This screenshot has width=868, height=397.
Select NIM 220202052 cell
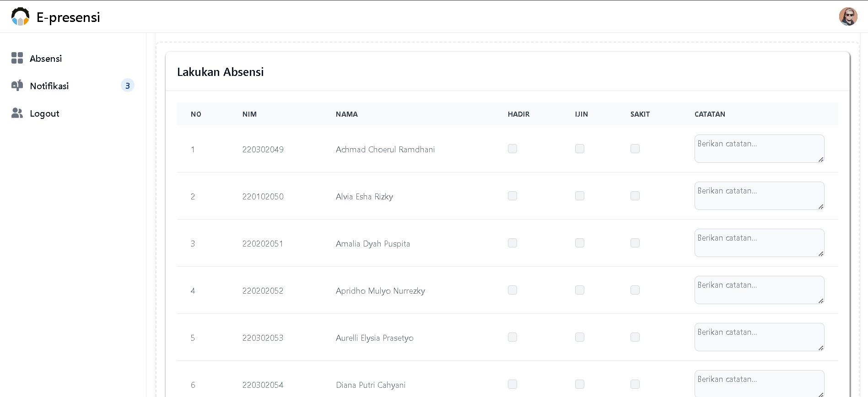pos(263,291)
